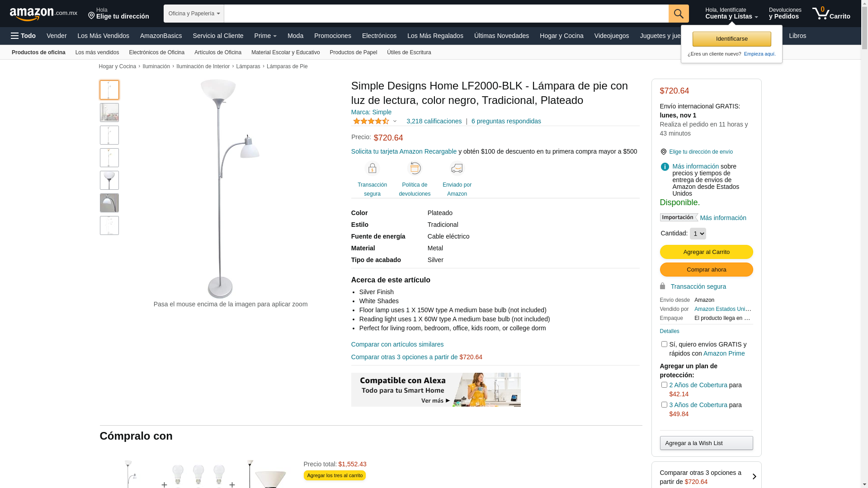
Task: Click the search magnifier button
Action: (x=679, y=14)
